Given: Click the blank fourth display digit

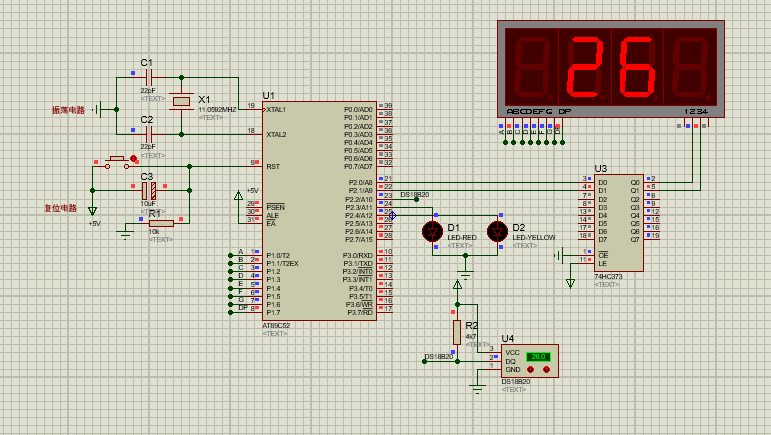Looking at the screenshot, I should [690, 67].
